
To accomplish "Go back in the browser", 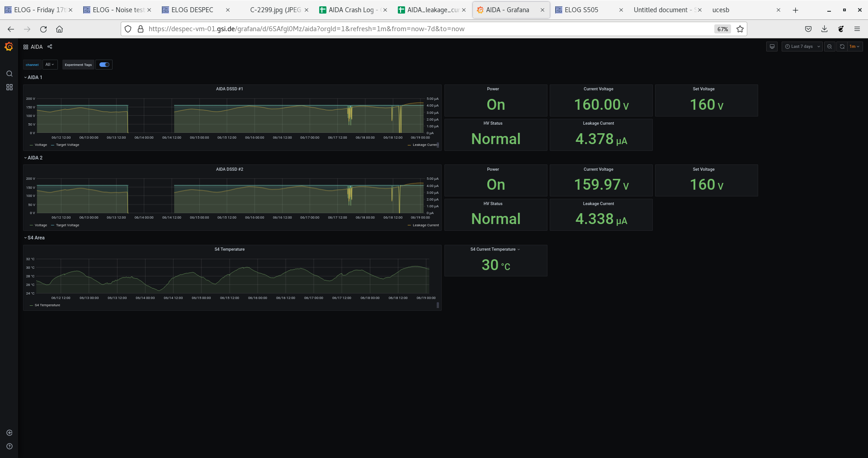I will 11,29.
